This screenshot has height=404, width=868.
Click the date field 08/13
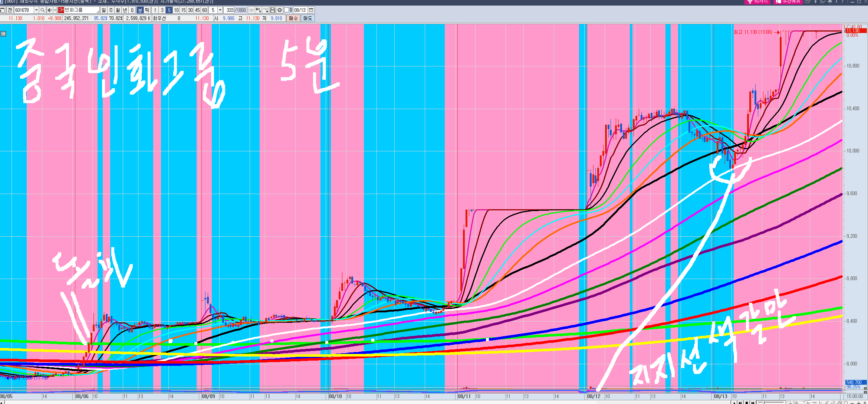(300, 10)
